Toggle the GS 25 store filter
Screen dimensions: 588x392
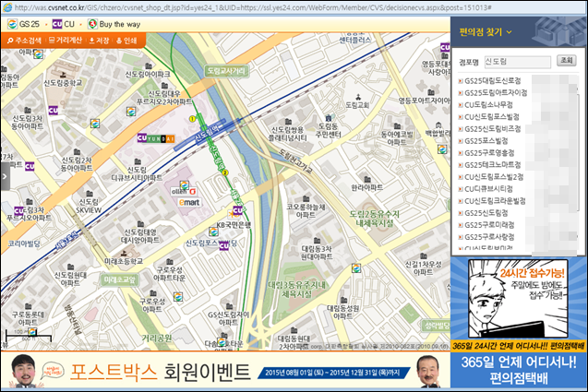(x=23, y=24)
